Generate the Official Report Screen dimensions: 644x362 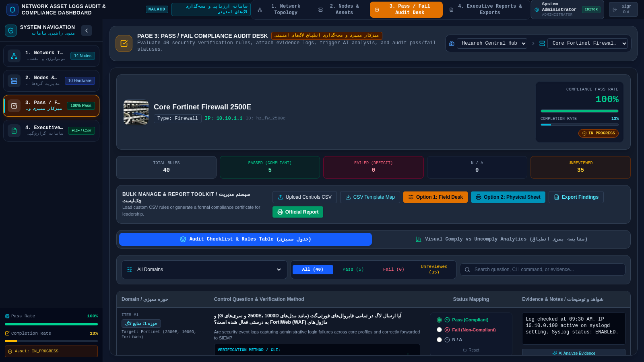coord(298,212)
